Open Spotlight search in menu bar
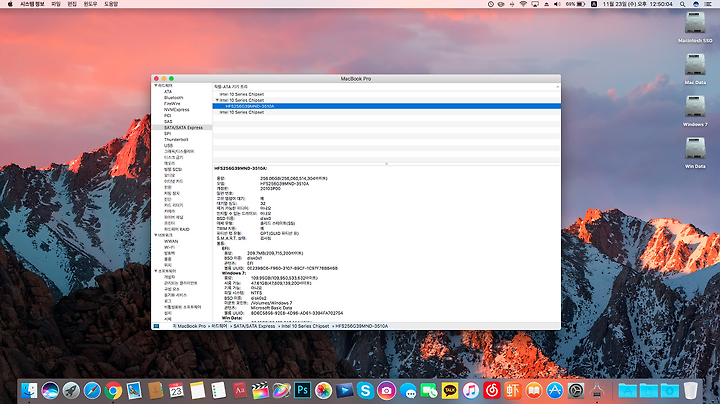Screen dimensions: 720x404 point(683,4)
